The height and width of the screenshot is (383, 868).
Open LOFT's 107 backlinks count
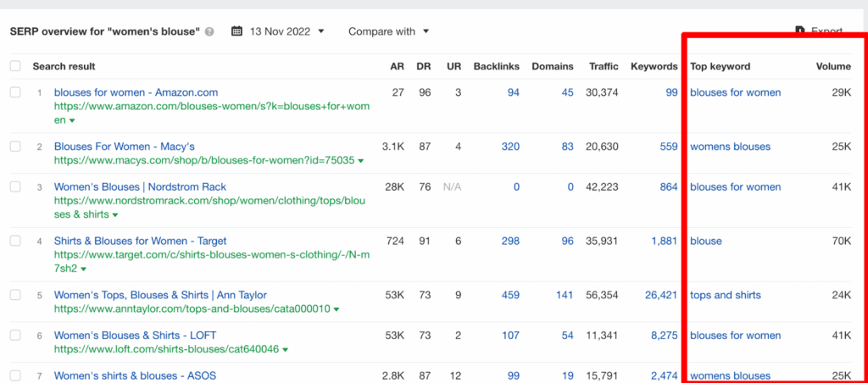point(510,336)
